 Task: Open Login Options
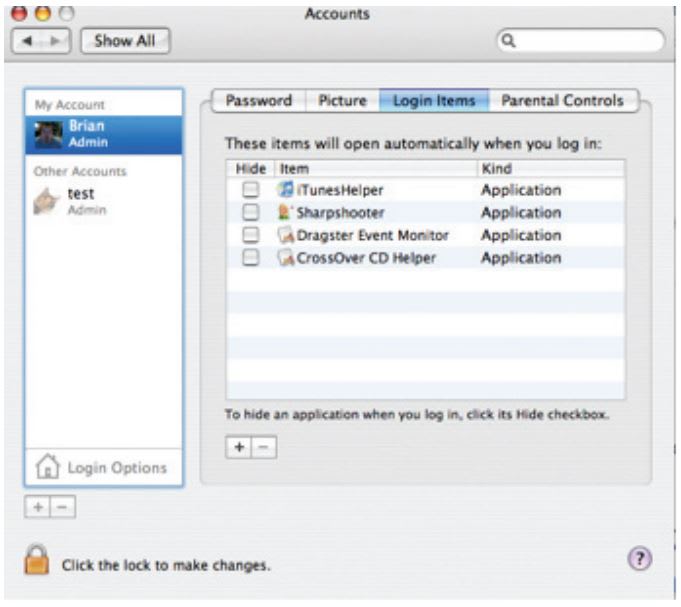click(104, 467)
